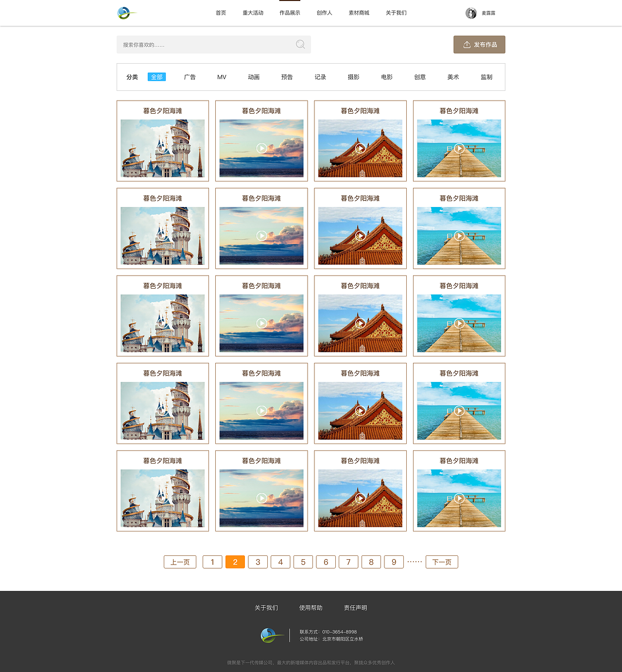Viewport: 622px width, 672px height.
Task: Open the red temple thumbnail in the fifth row
Action: pyautogui.click(x=360, y=498)
